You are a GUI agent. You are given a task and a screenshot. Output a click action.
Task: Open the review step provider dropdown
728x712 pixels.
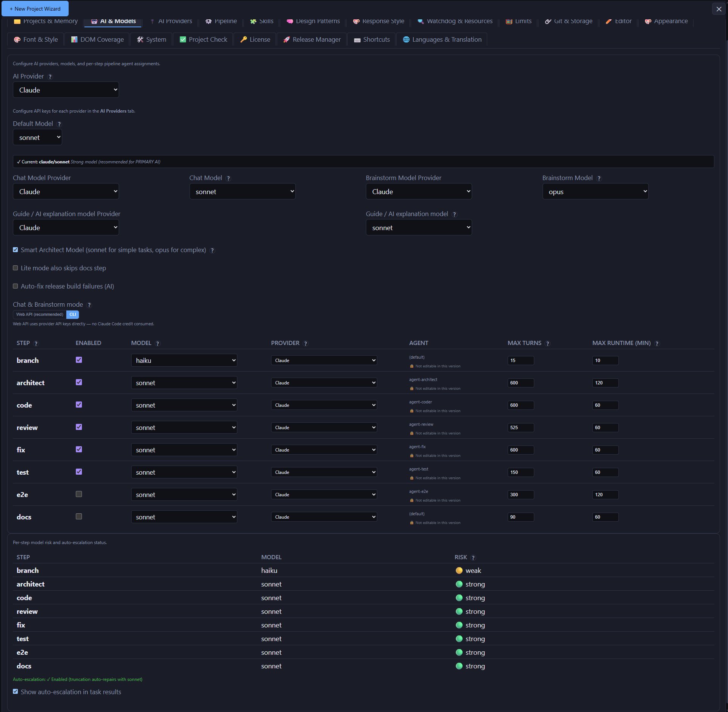tap(324, 427)
